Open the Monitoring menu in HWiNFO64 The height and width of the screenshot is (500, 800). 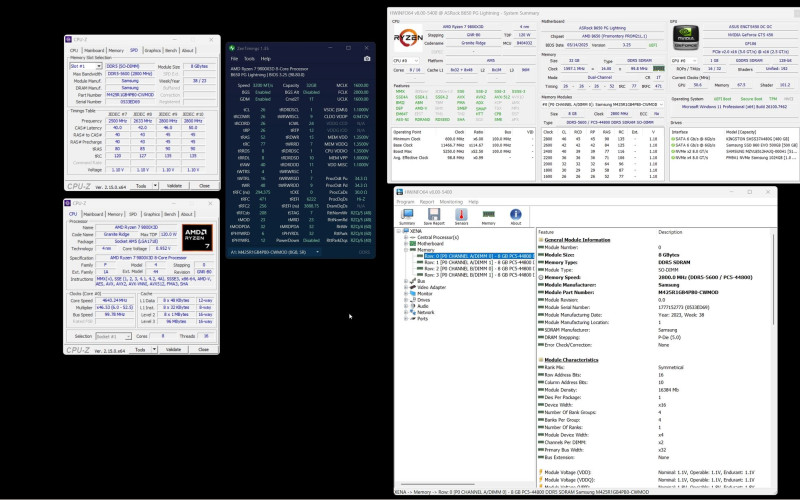(451, 202)
